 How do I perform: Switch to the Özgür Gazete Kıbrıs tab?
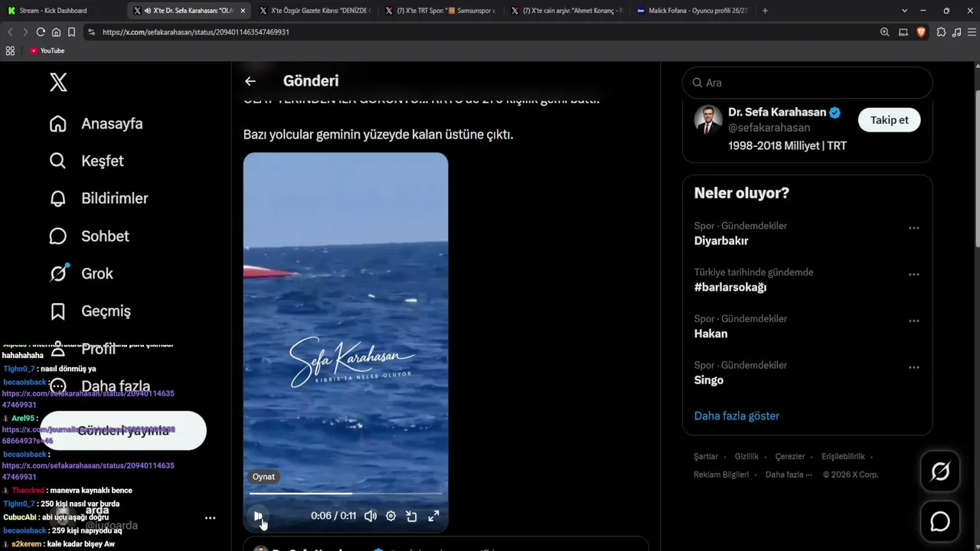click(315, 11)
